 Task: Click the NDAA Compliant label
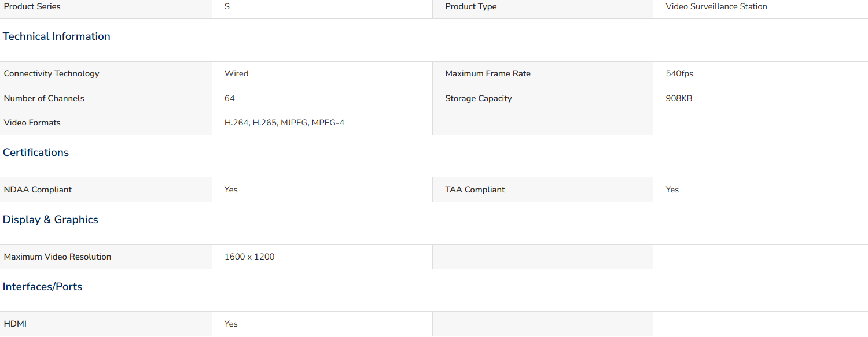[38, 190]
